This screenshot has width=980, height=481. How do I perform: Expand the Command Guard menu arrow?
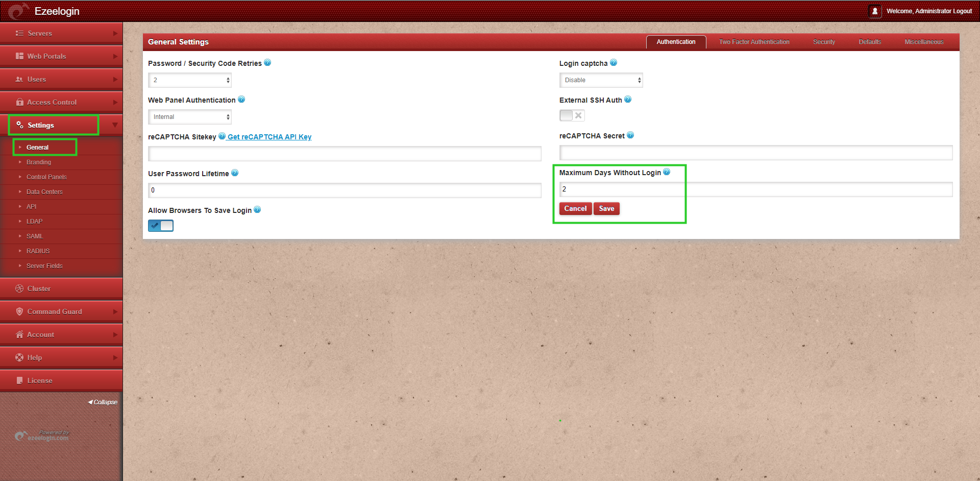[x=115, y=311]
